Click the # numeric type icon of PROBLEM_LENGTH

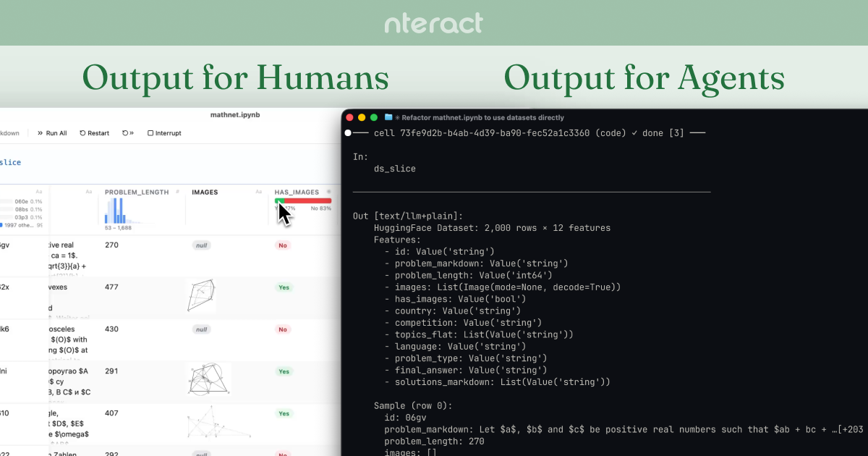[x=177, y=193]
